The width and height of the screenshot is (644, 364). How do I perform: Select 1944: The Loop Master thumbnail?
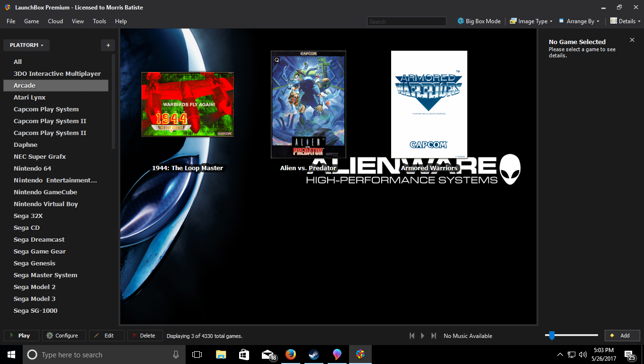point(188,104)
